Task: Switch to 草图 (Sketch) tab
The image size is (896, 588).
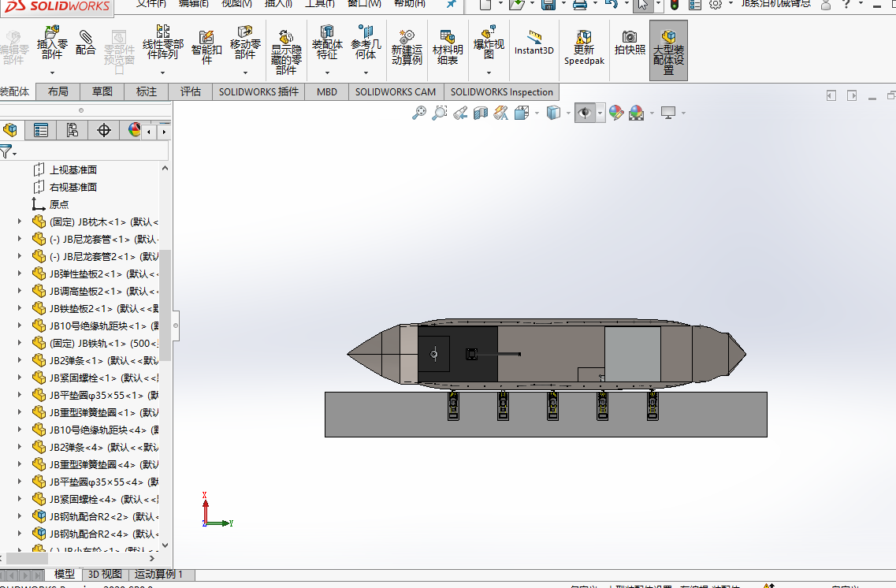Action: point(102,91)
